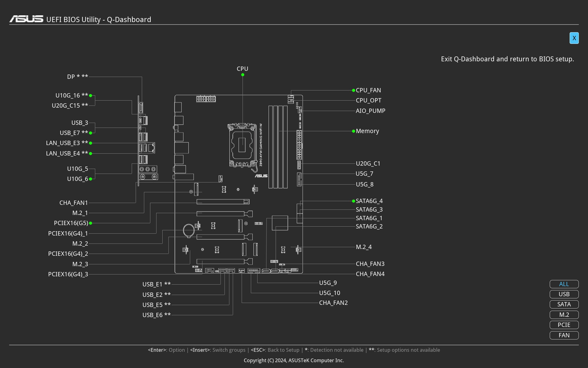Select the PCIEX16(G4)_1 slot label
588x368 pixels.
68,233
